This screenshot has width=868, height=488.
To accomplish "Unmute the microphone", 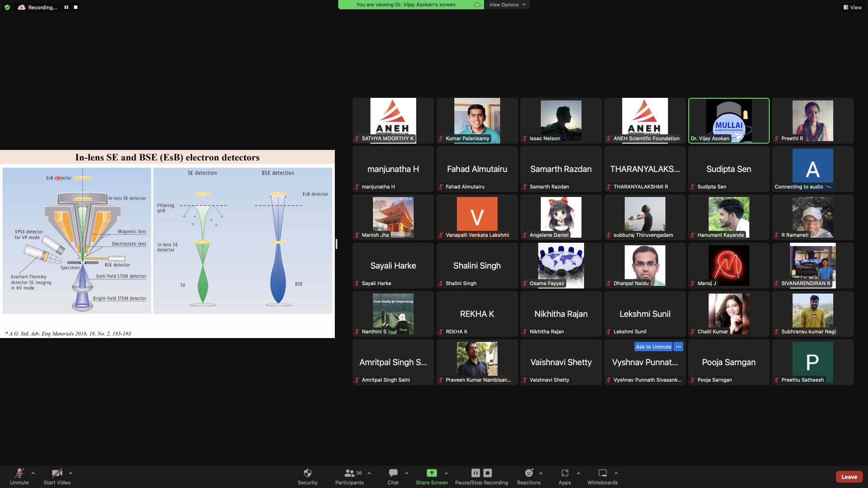I will click(19, 473).
